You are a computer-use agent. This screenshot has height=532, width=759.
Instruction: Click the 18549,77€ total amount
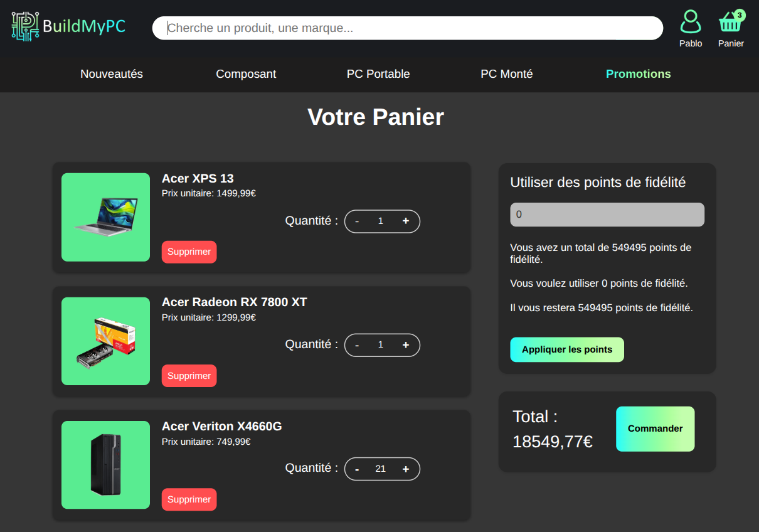(553, 442)
